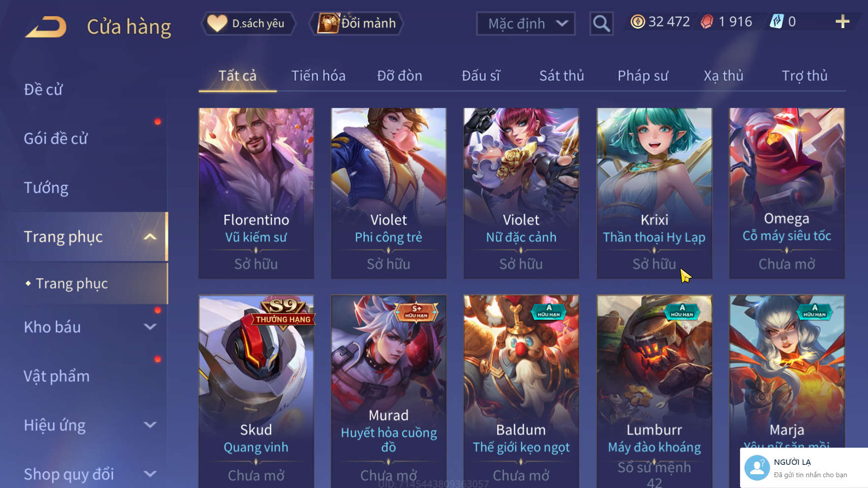Expand the Hiệu ứng sidebar section
Image resolution: width=868 pixels, height=488 pixels.
click(x=150, y=425)
